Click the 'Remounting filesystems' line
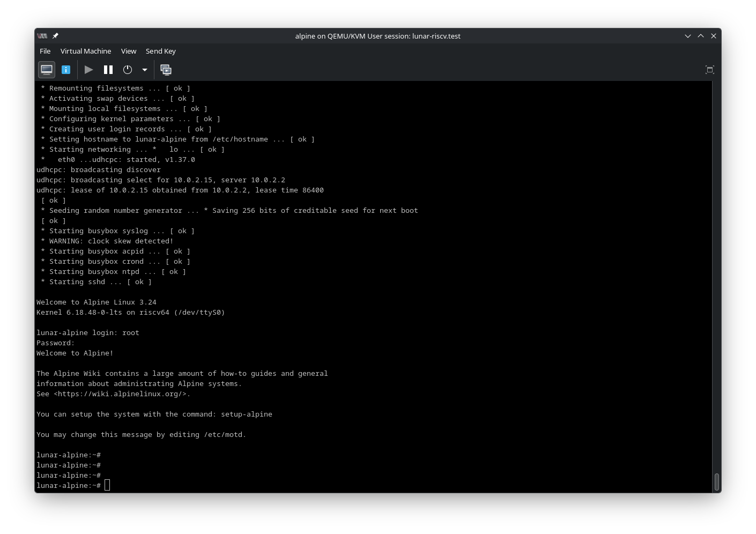The width and height of the screenshot is (756, 534). 116,88
